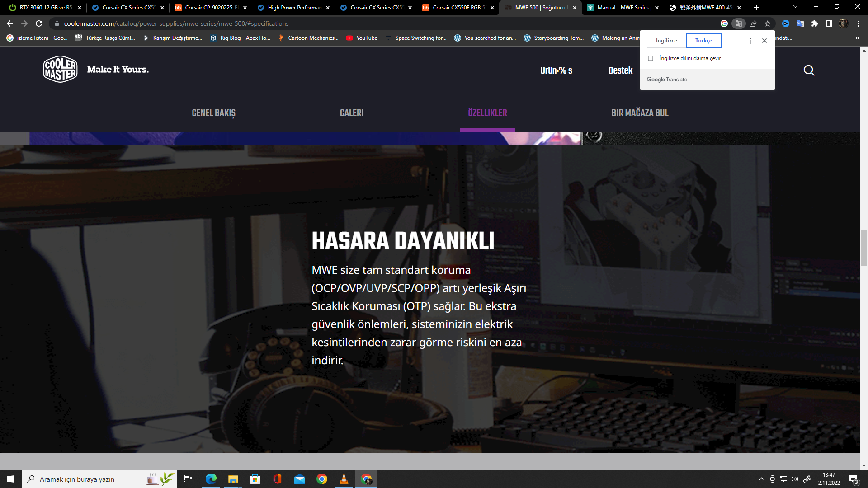Click the BİR MAĞAZA BUL link
Image resolution: width=868 pixels, height=488 pixels.
pyautogui.click(x=640, y=113)
